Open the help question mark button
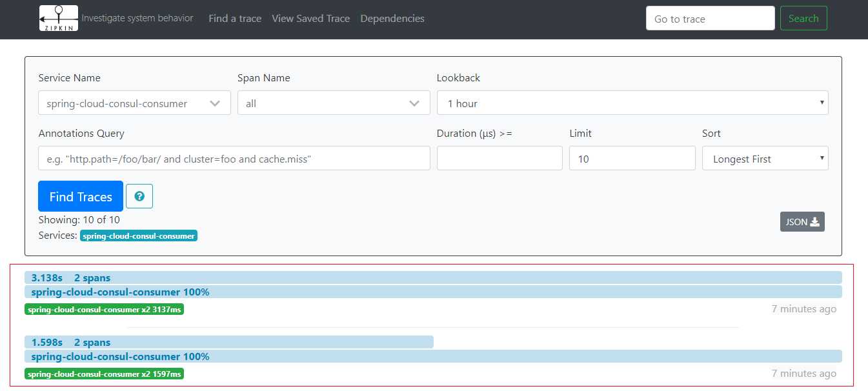868x391 pixels. coord(139,196)
